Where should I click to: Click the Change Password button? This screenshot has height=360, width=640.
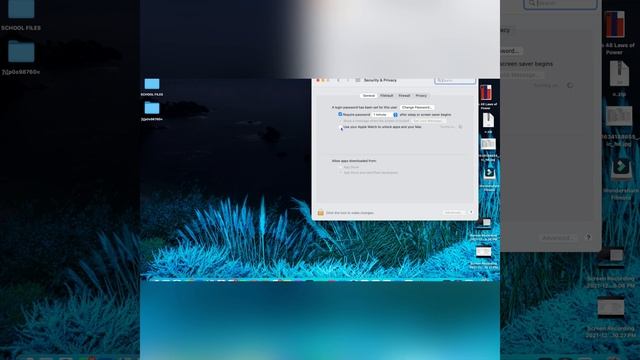tap(416, 107)
